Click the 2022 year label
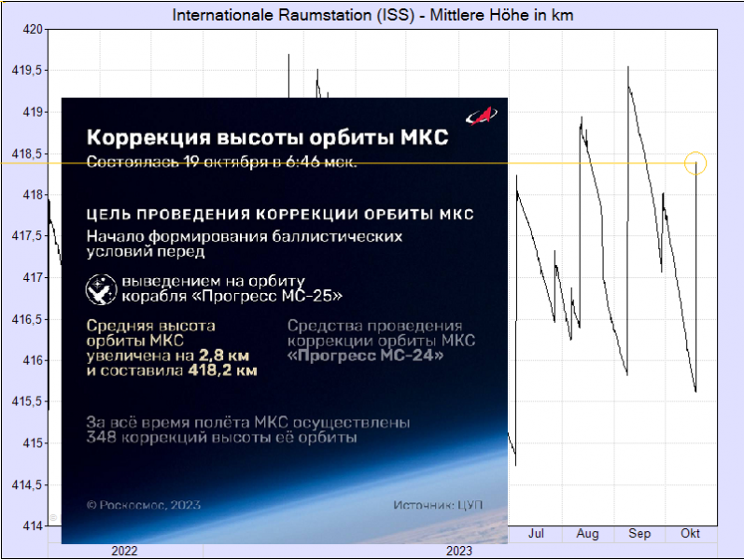 [124, 551]
